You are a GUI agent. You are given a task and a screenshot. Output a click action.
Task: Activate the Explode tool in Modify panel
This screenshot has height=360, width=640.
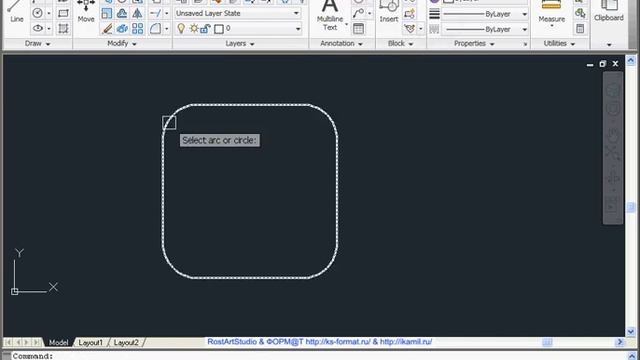click(122, 29)
